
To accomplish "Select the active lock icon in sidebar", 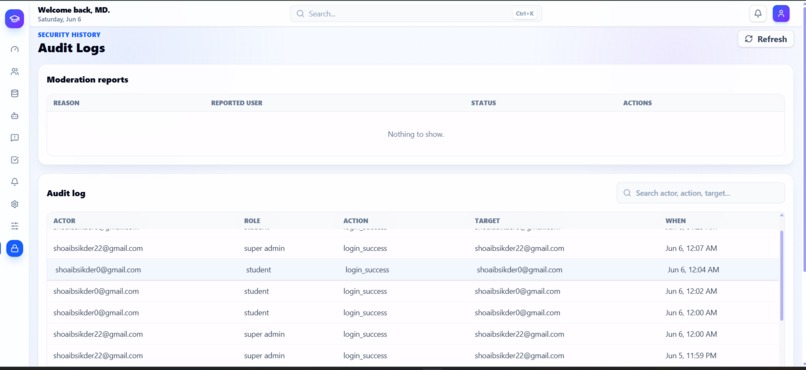I will [14, 248].
